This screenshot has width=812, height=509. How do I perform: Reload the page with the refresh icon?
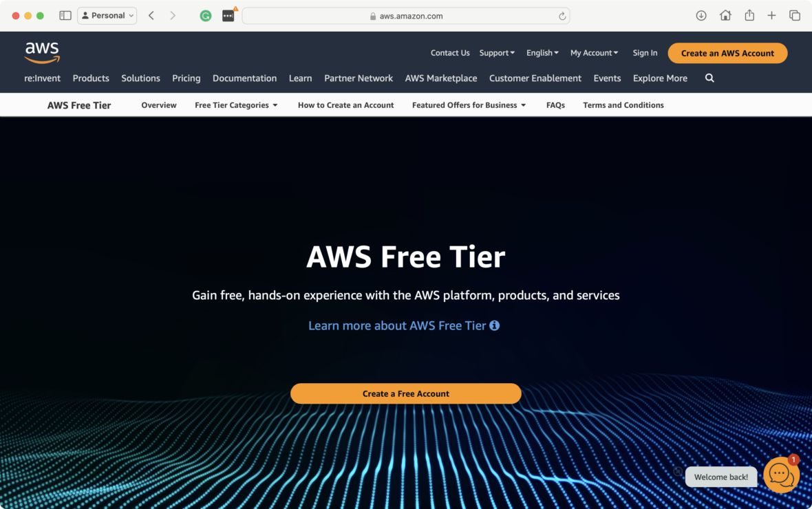click(x=562, y=16)
